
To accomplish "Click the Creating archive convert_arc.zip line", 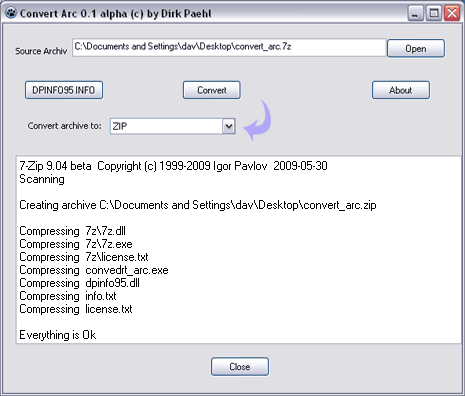I will pos(198,205).
